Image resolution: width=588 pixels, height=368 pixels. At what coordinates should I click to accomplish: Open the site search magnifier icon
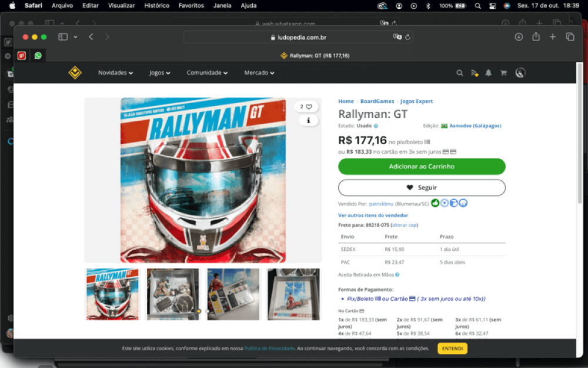[x=460, y=73]
